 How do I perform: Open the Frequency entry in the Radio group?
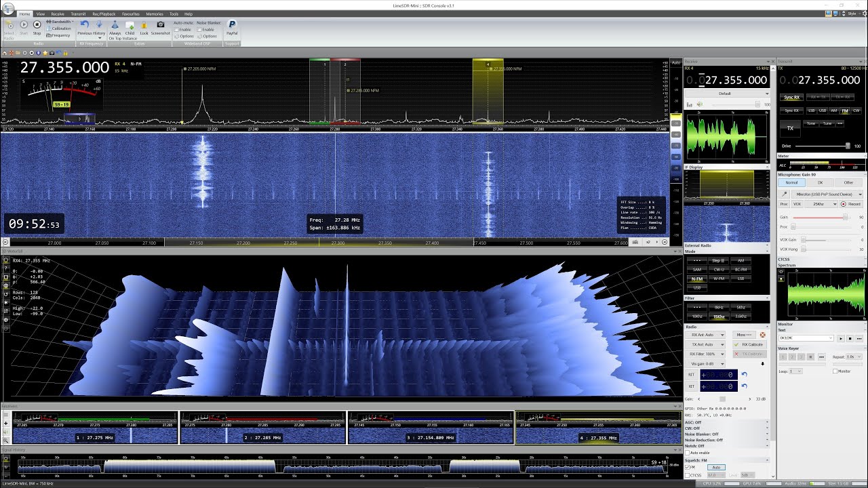pyautogui.click(x=58, y=35)
